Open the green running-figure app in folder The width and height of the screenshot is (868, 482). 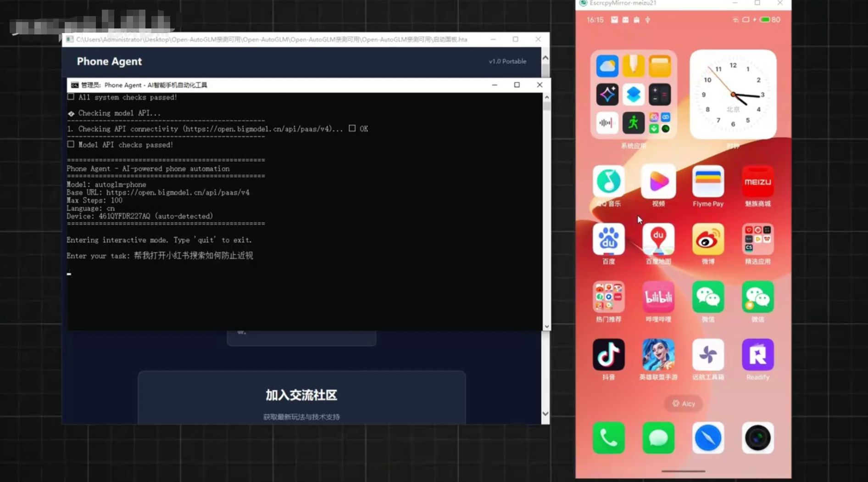tap(633, 123)
